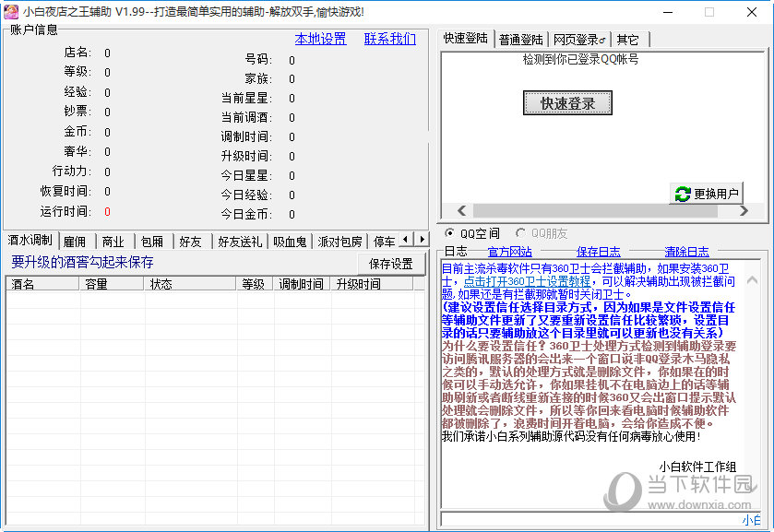Screen dimensions: 774x532
Task: Click the 等级 column header
Action: click(255, 284)
